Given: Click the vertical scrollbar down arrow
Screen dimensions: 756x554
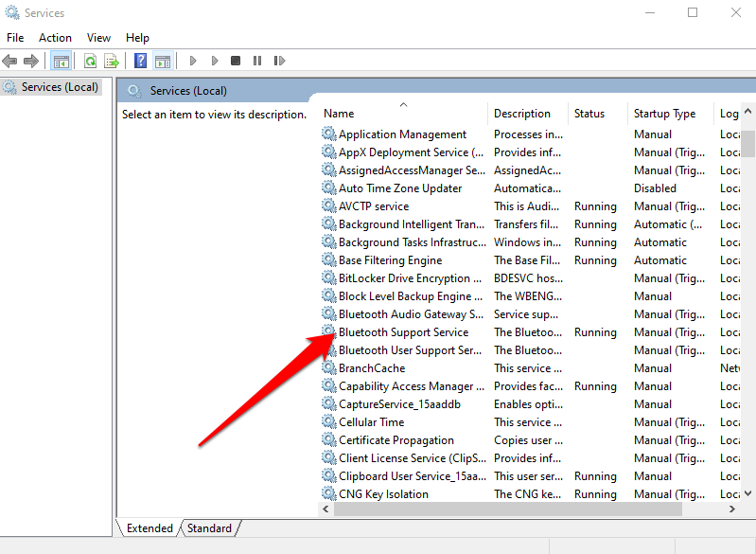Looking at the screenshot, I should point(747,492).
